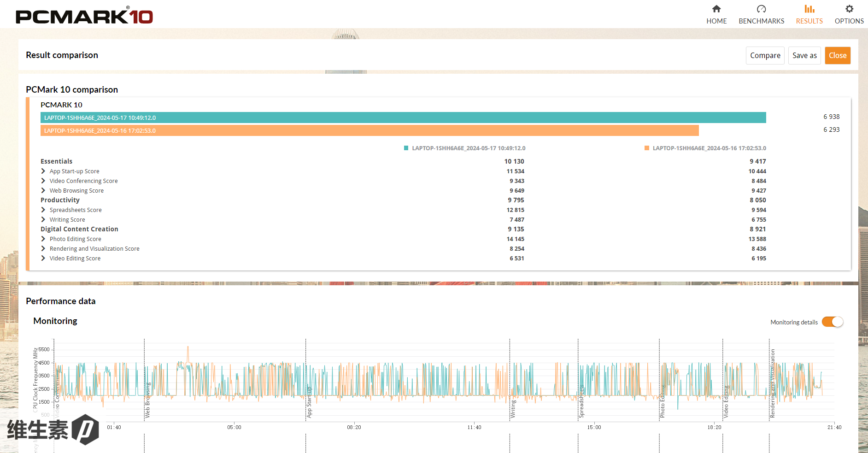Click the Compare button
Image resolution: width=868 pixels, height=453 pixels.
pyautogui.click(x=765, y=56)
